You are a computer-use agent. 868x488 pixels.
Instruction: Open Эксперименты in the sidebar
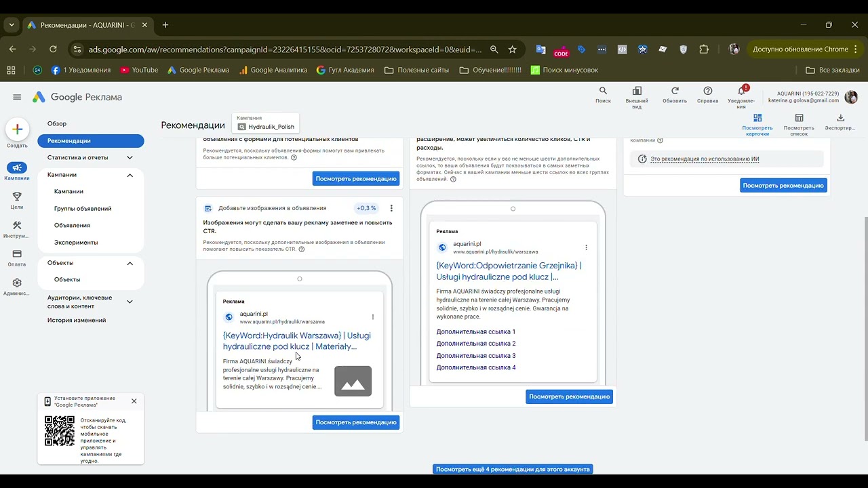pyautogui.click(x=76, y=242)
